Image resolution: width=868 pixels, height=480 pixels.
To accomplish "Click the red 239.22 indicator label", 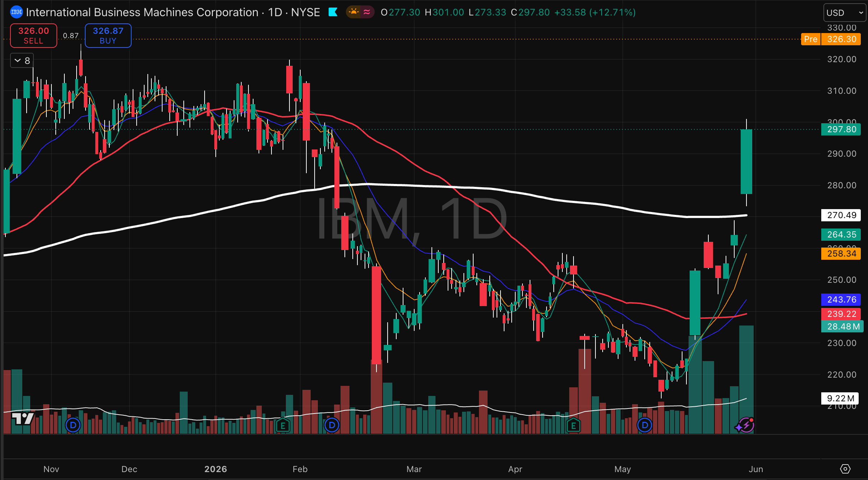I will pos(841,314).
